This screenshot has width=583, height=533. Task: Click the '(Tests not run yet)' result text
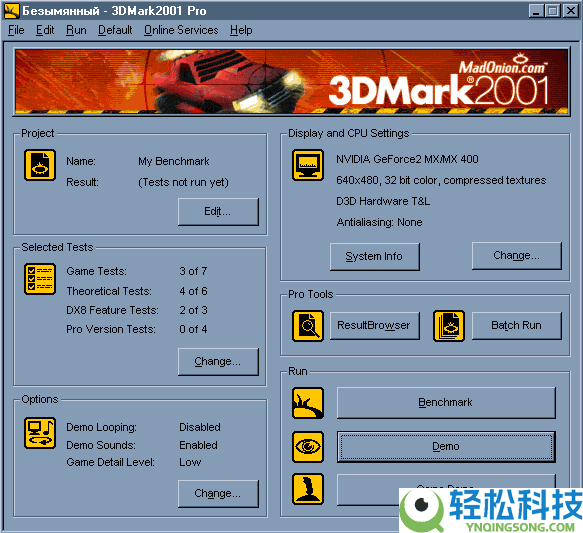(183, 182)
